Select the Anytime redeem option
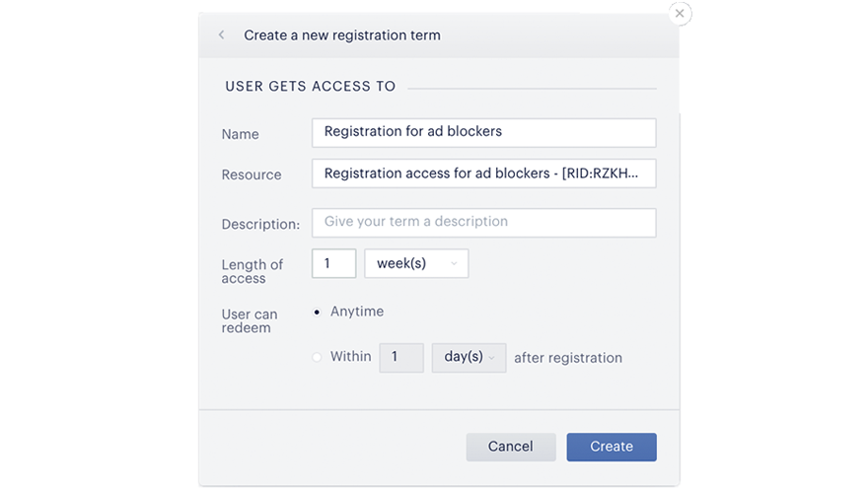The image size is (868, 489). click(x=317, y=312)
